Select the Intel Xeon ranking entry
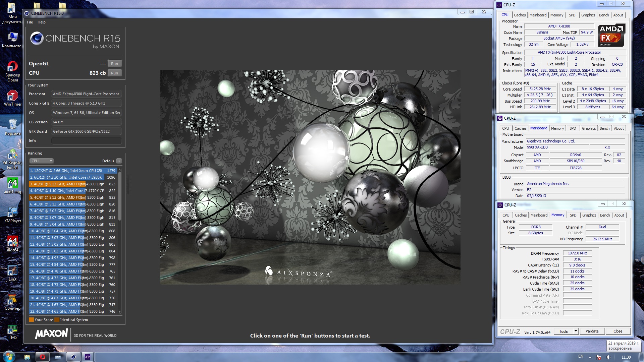This screenshot has width=644, height=362. [72, 171]
